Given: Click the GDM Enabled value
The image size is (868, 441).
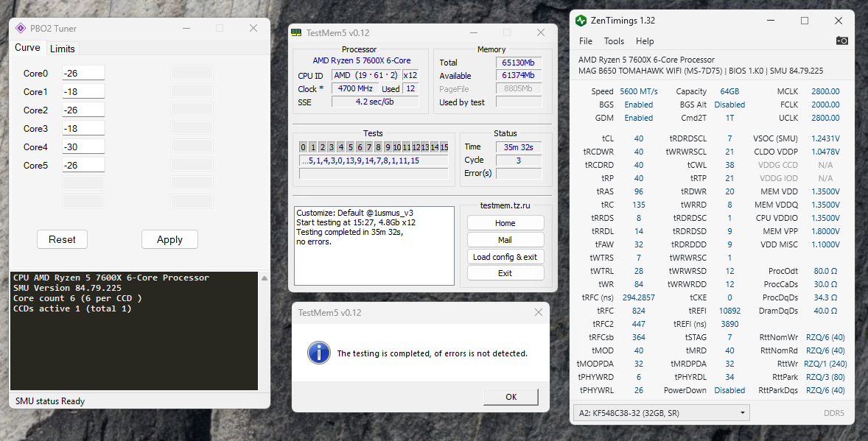Looking at the screenshot, I should [639, 118].
